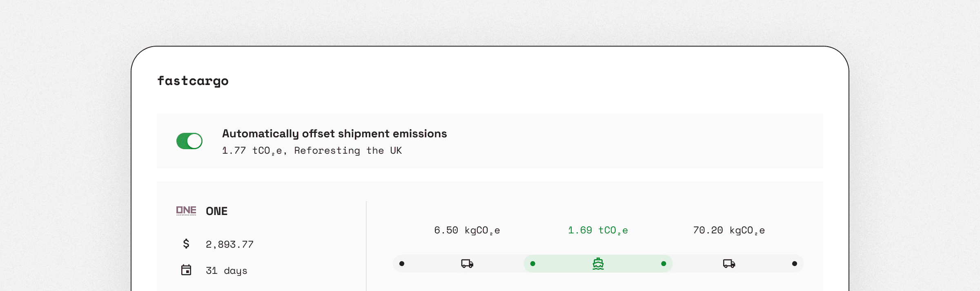
Task: Click the "31 days" transit duration
Action: click(x=227, y=270)
